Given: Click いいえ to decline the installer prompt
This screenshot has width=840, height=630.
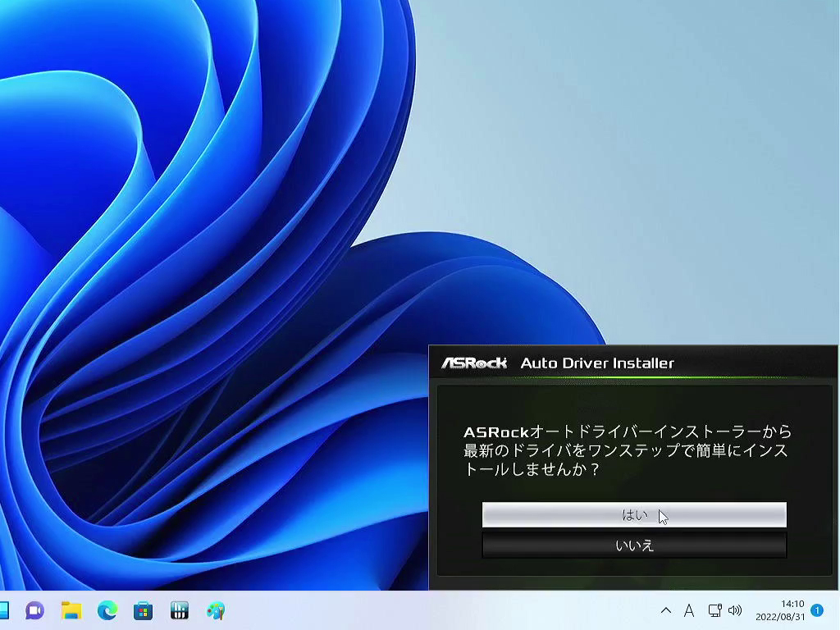Looking at the screenshot, I should click(x=634, y=544).
